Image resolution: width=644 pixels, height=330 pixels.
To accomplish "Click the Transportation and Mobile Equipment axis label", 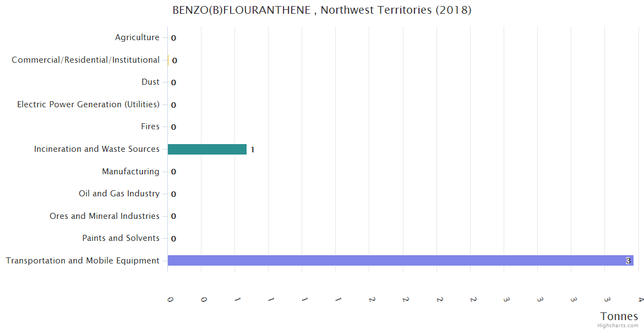I will [83, 261].
